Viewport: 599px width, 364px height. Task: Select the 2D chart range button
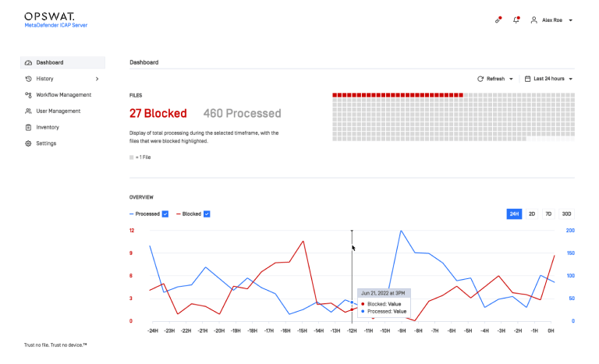(x=532, y=214)
